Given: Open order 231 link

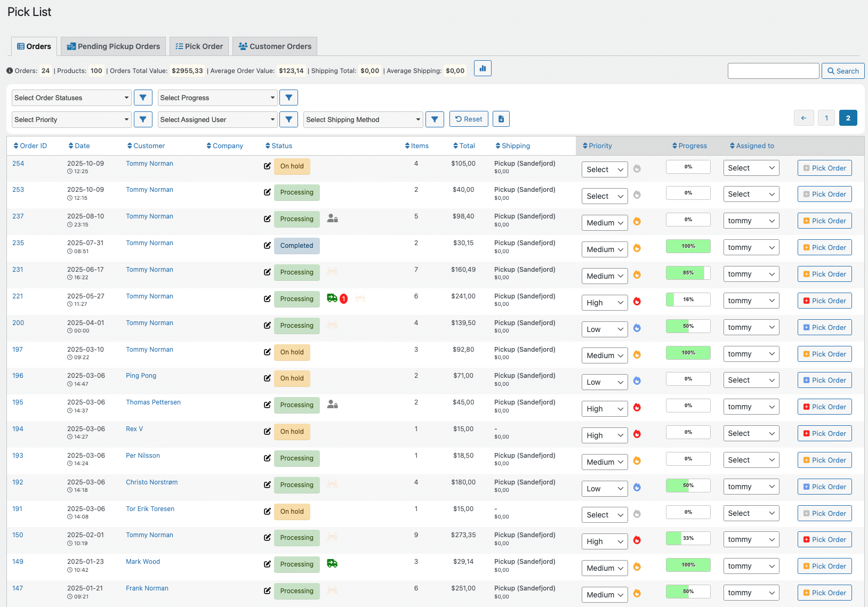Looking at the screenshot, I should tap(18, 270).
